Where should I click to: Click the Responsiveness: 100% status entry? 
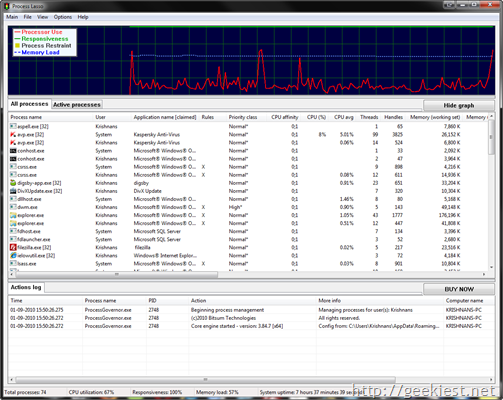click(x=157, y=392)
